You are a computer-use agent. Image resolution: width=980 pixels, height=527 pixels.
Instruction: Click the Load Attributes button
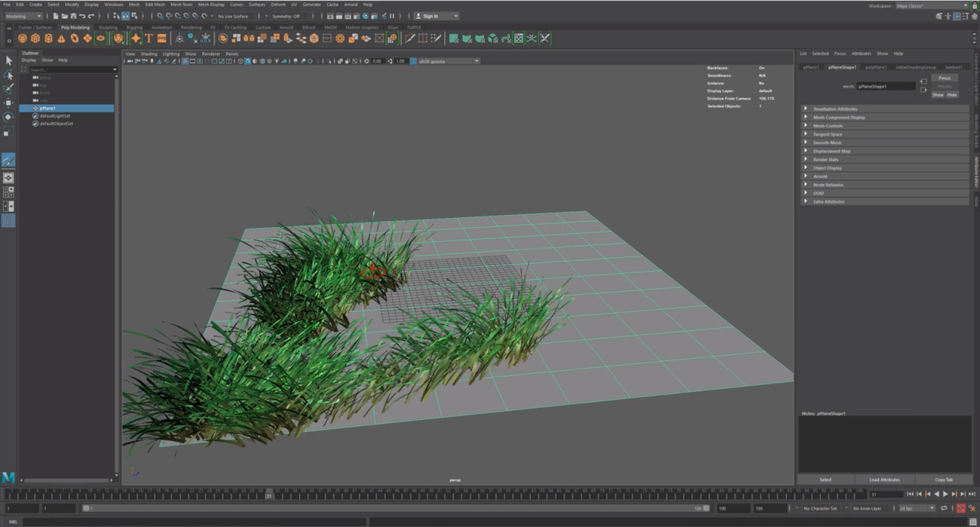click(884, 480)
